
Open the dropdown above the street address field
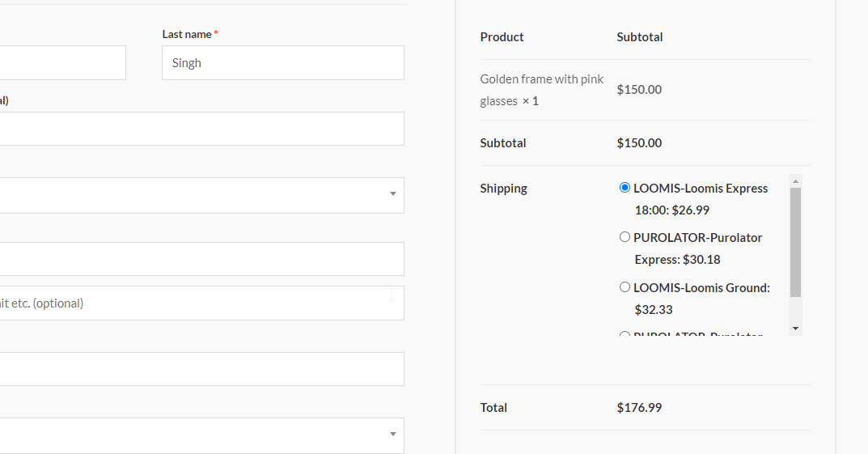202,195
